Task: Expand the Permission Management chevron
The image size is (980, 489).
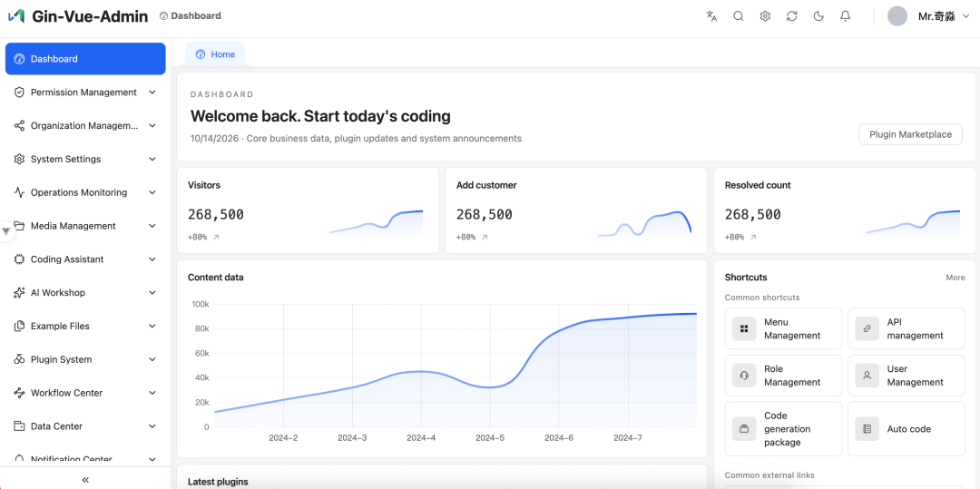Action: 152,93
